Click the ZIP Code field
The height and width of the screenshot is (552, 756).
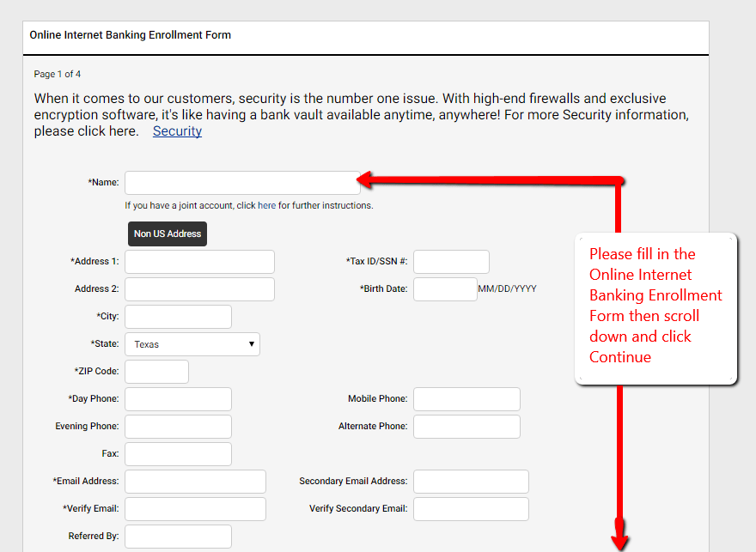point(155,371)
